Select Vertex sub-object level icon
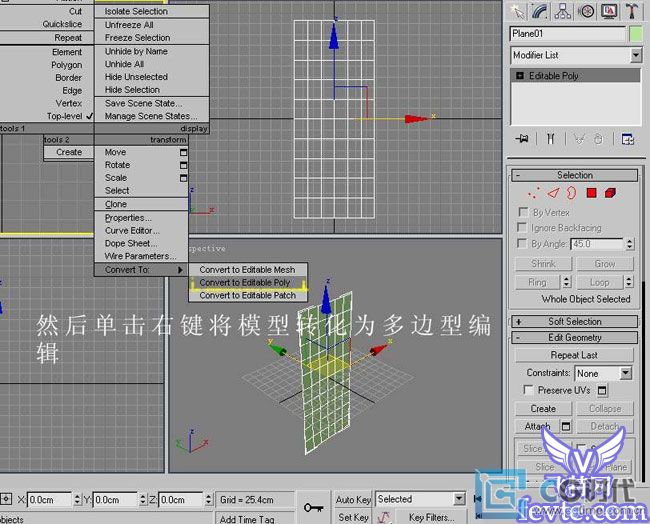The image size is (650, 524). pos(534,193)
